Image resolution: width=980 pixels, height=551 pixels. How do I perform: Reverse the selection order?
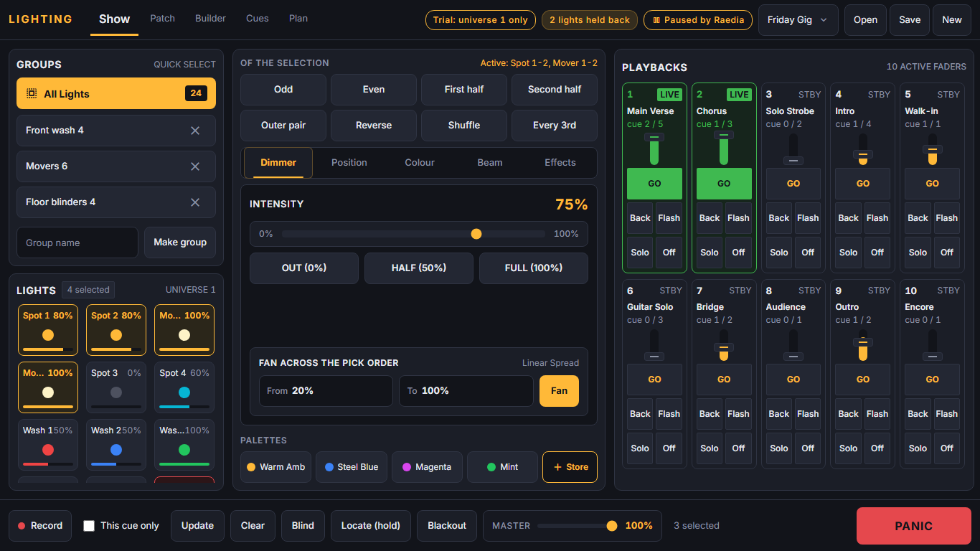[374, 126]
